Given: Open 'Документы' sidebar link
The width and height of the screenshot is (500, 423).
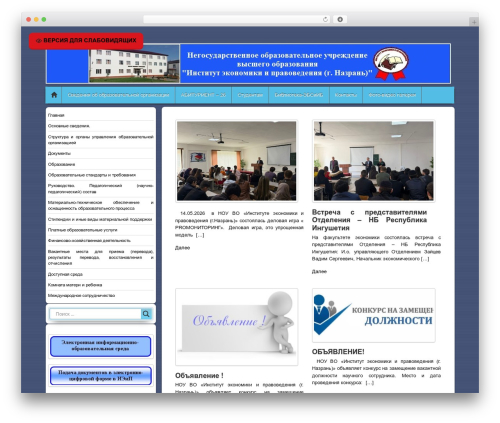Looking at the screenshot, I should coord(59,153).
